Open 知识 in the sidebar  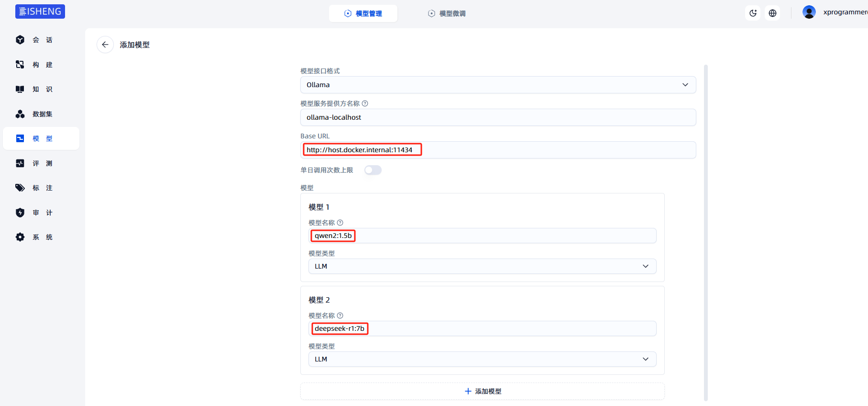41,89
